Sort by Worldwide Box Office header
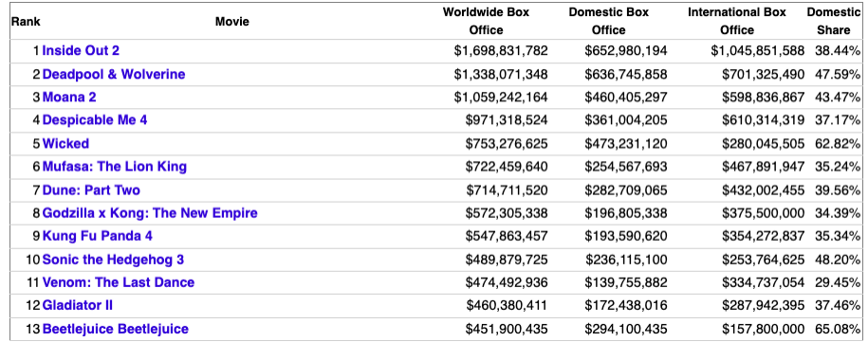 (486, 21)
